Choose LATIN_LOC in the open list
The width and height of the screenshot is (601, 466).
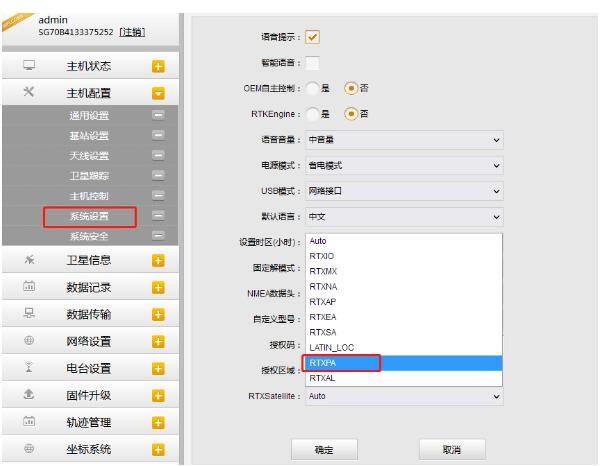pyautogui.click(x=404, y=348)
